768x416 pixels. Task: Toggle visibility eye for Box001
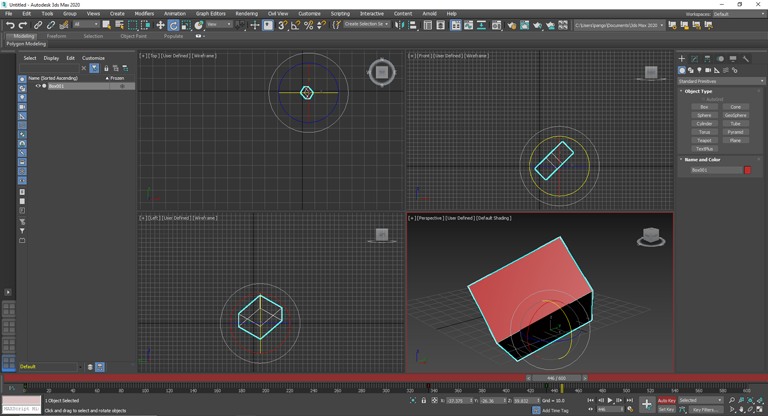tap(38, 86)
